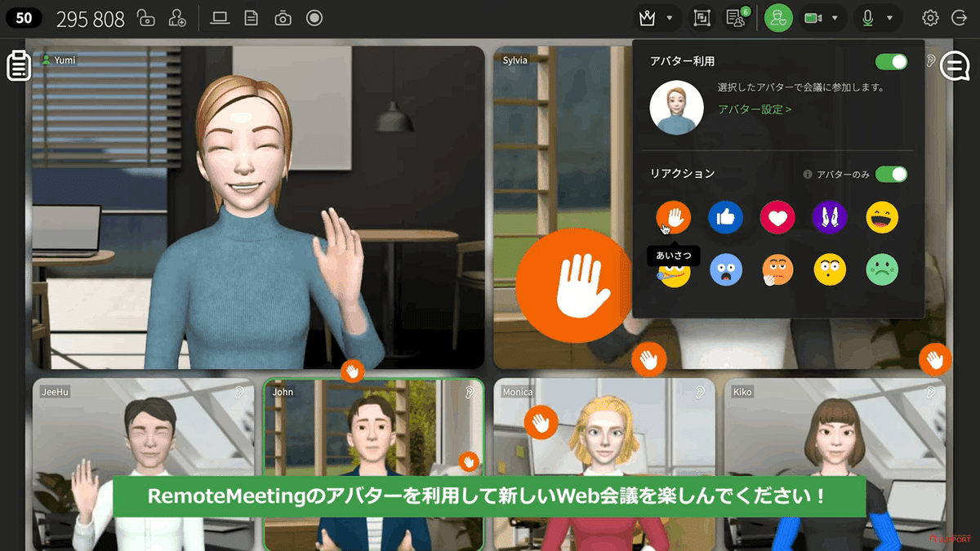
Task: Send the waving hand greeting reaction
Action: click(674, 217)
